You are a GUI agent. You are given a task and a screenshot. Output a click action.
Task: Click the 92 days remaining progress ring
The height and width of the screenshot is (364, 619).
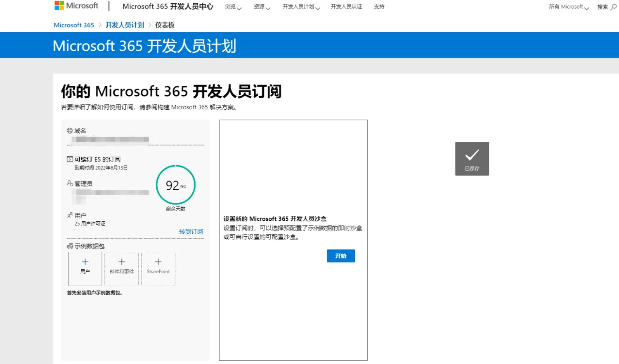(x=176, y=185)
